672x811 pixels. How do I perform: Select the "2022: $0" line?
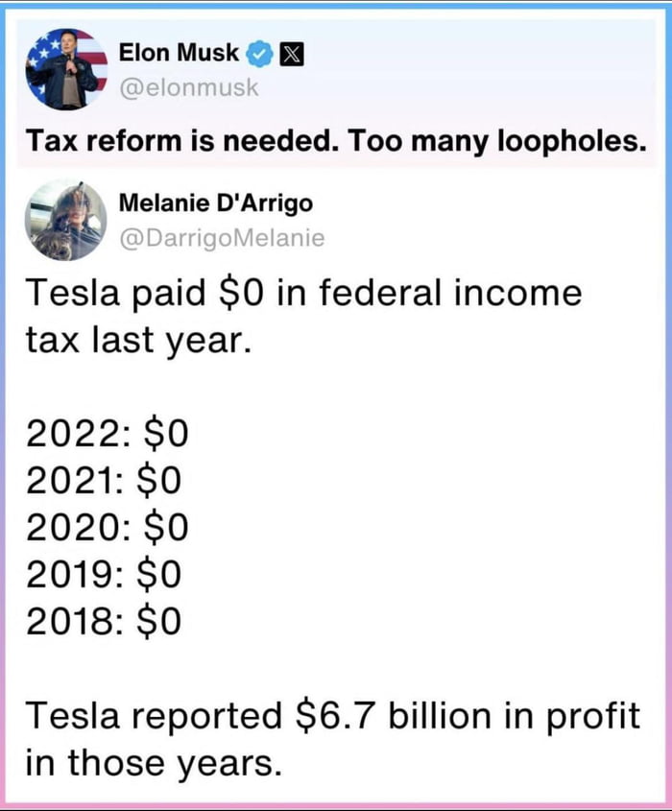(x=108, y=435)
